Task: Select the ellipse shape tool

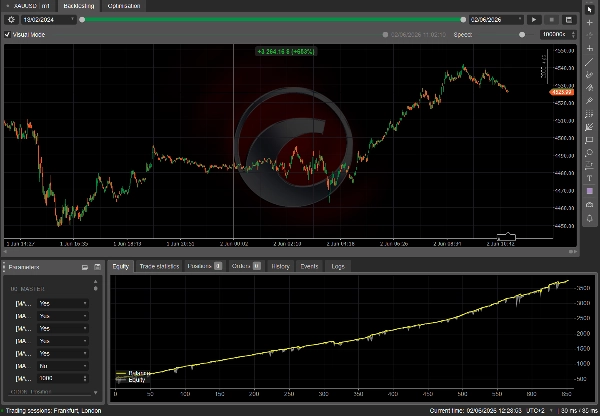Action: 590,153
